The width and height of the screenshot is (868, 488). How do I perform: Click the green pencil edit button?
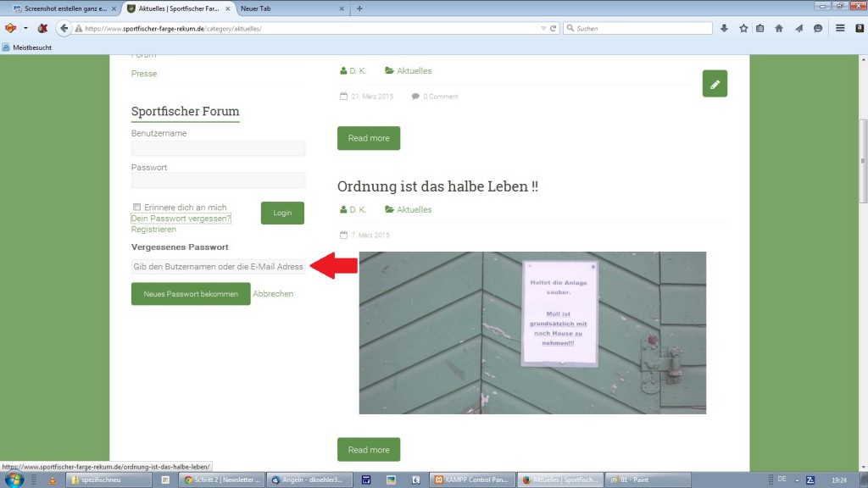(715, 84)
